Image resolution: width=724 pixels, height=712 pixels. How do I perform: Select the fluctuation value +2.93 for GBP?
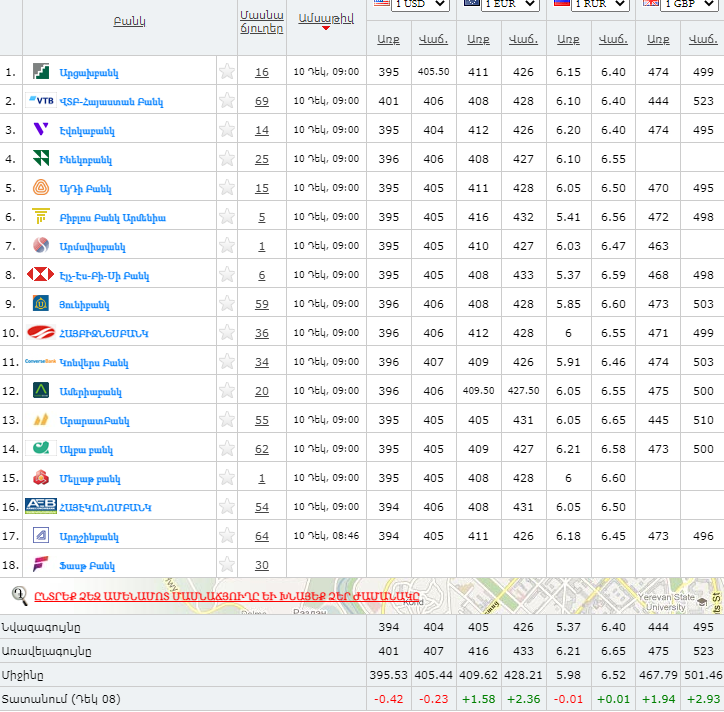coord(703,699)
